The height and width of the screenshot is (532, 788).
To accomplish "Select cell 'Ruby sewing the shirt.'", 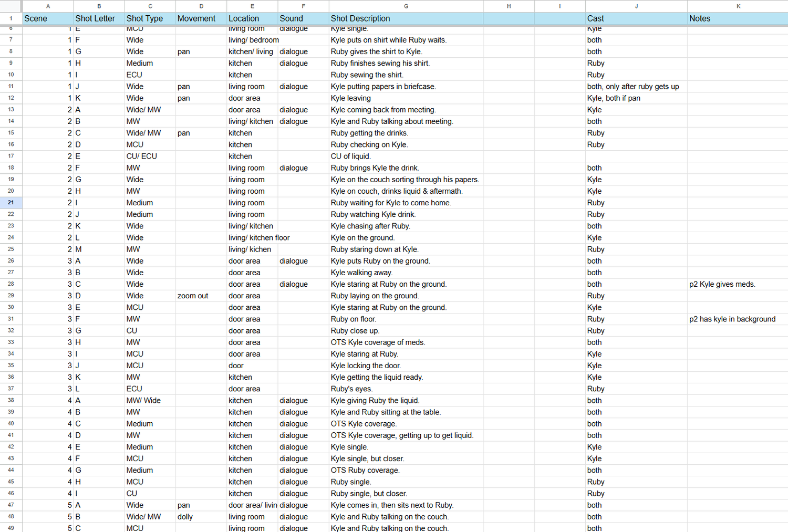I will pos(406,75).
